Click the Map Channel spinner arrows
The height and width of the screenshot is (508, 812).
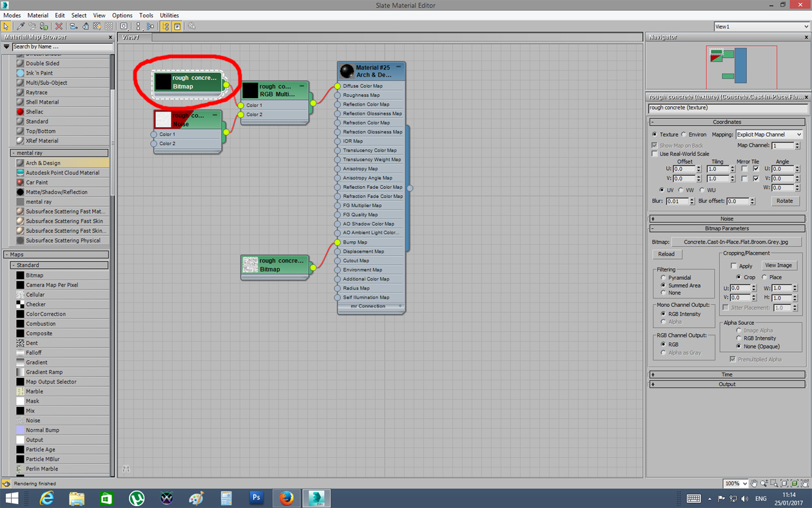(797, 146)
